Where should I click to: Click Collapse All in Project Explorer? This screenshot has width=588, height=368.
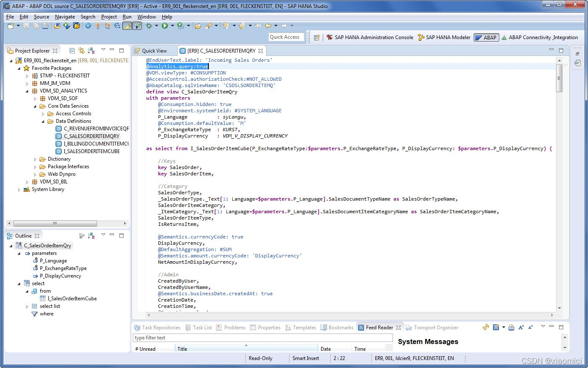[72, 50]
